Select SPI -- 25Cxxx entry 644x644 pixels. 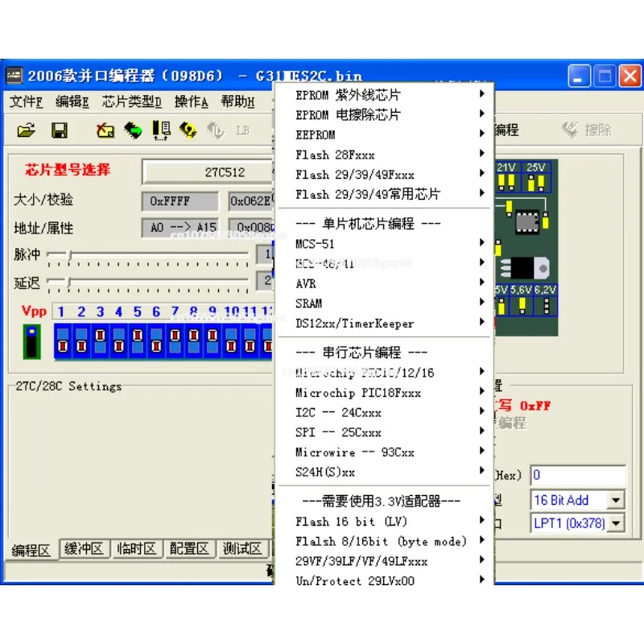[x=385, y=432]
